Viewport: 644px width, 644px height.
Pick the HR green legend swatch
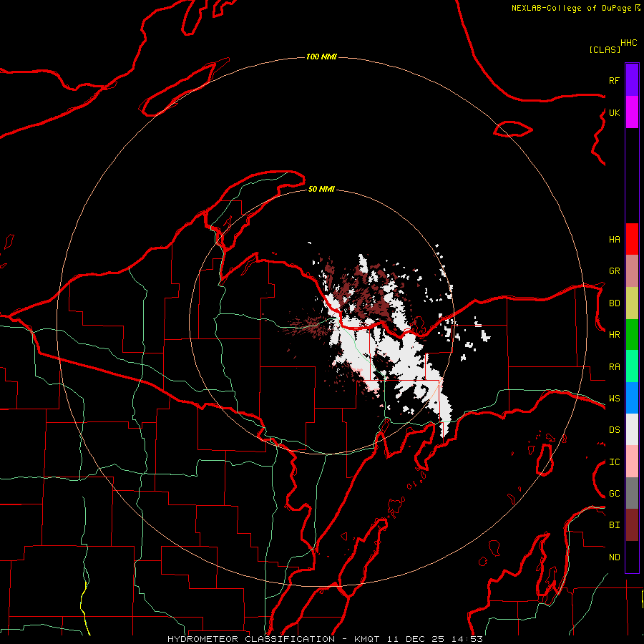point(632,335)
